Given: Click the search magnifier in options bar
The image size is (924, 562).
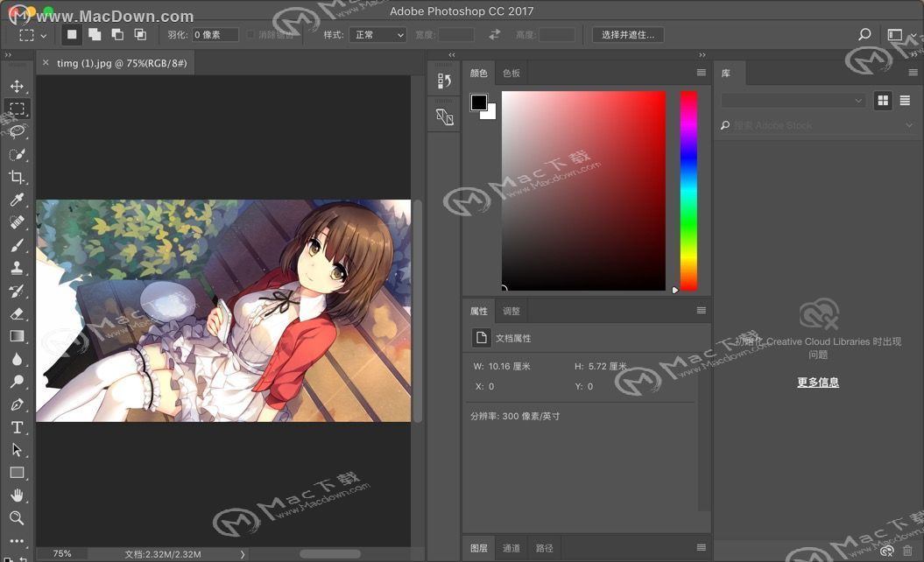Looking at the screenshot, I should click(864, 34).
